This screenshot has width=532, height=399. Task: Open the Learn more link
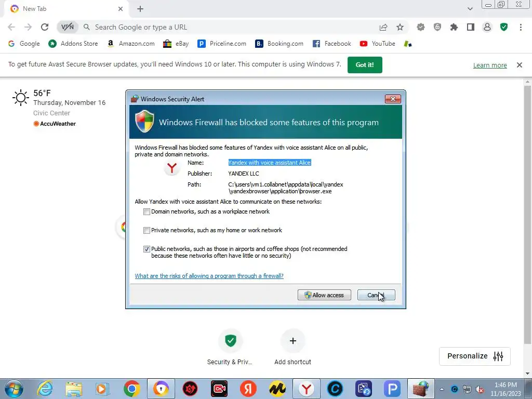point(490,65)
